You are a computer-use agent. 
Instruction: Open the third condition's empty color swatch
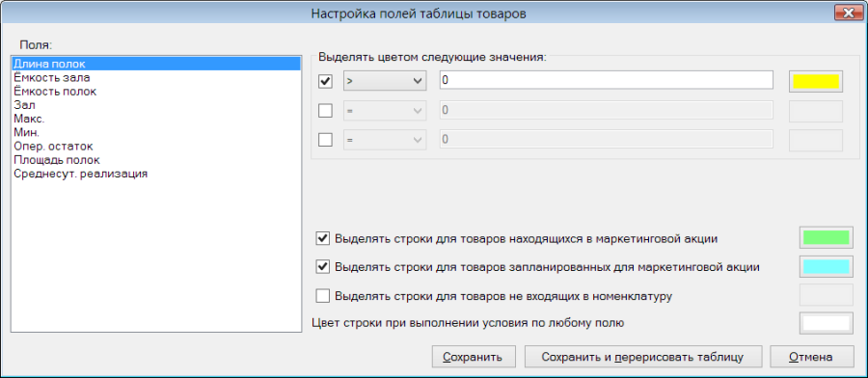pos(816,140)
